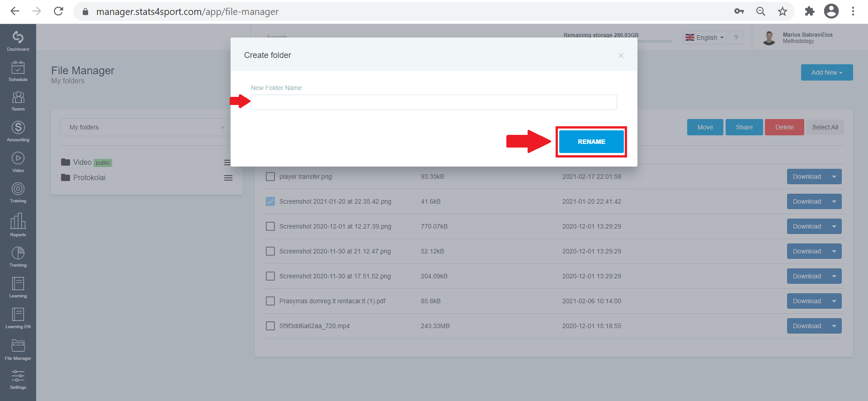This screenshot has height=401, width=868.
Task: Go to Schedule in sidebar
Action: tap(18, 71)
